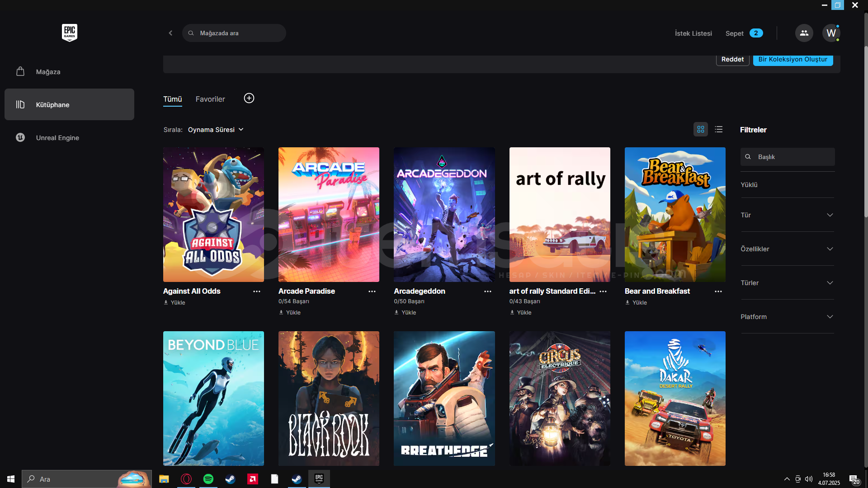Open Breathedge cover art

click(x=444, y=399)
